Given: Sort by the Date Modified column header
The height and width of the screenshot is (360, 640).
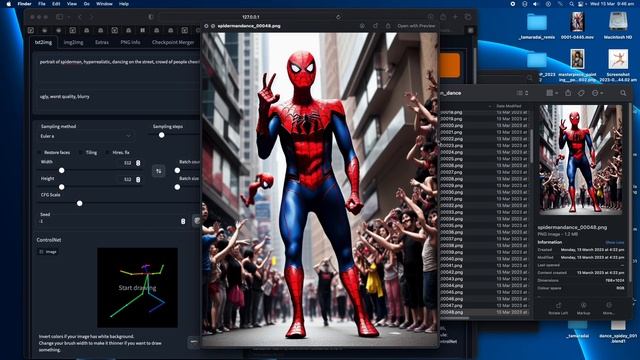Looking at the screenshot, I should click(x=508, y=106).
